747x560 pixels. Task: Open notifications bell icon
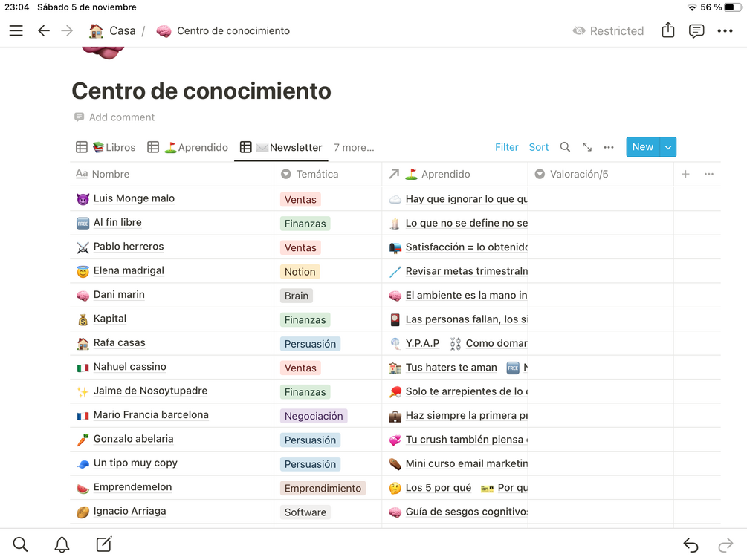(x=62, y=544)
